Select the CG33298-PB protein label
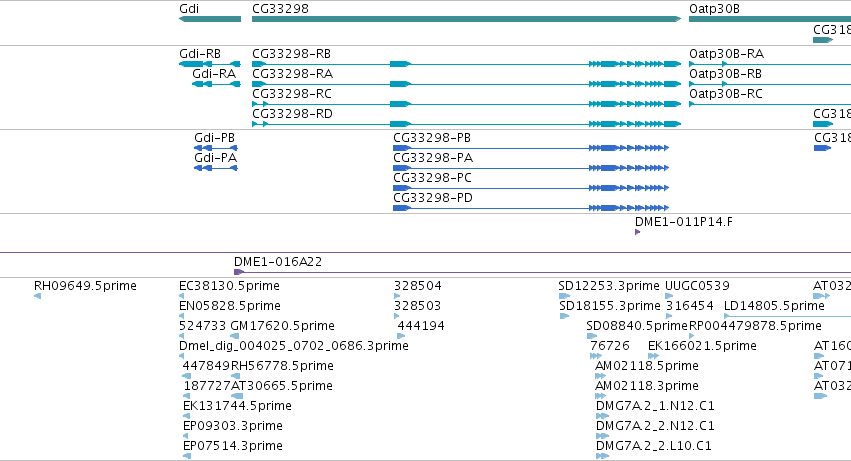The height and width of the screenshot is (461, 851). 432,138
